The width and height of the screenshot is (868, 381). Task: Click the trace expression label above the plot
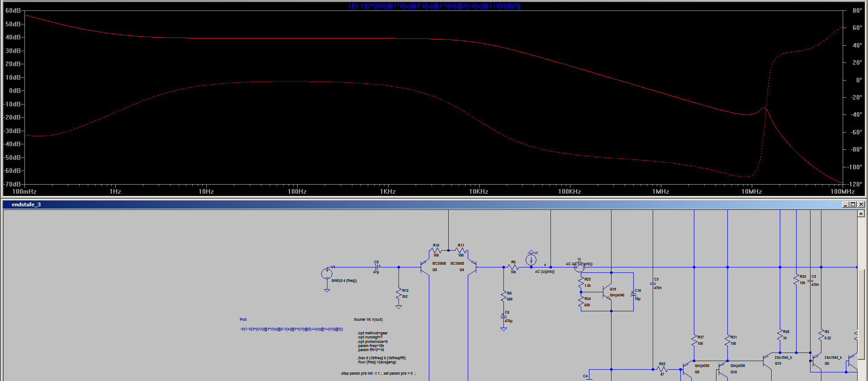434,6
